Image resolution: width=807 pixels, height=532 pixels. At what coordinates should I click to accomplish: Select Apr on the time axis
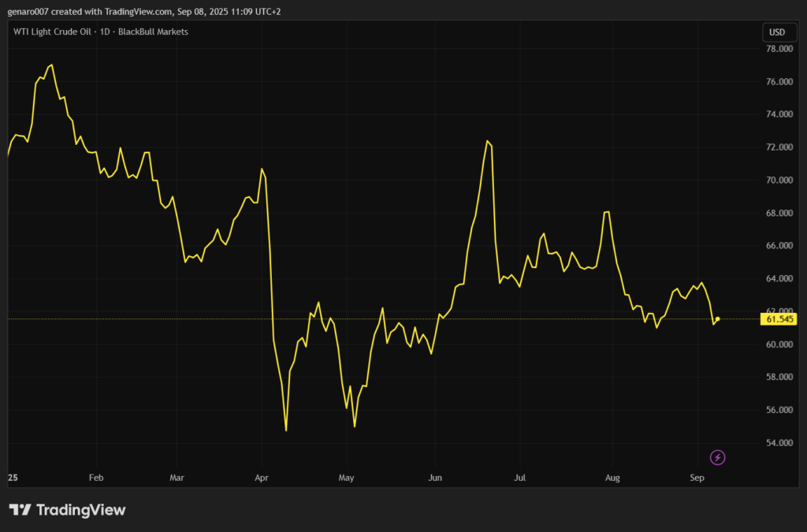[262, 478]
